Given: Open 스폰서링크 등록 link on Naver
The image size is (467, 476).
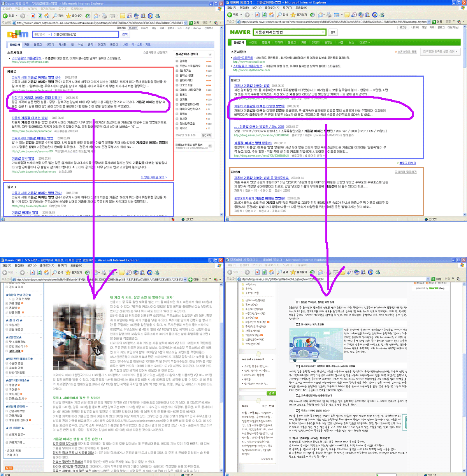Looking at the screenshot, I should (x=406, y=51).
